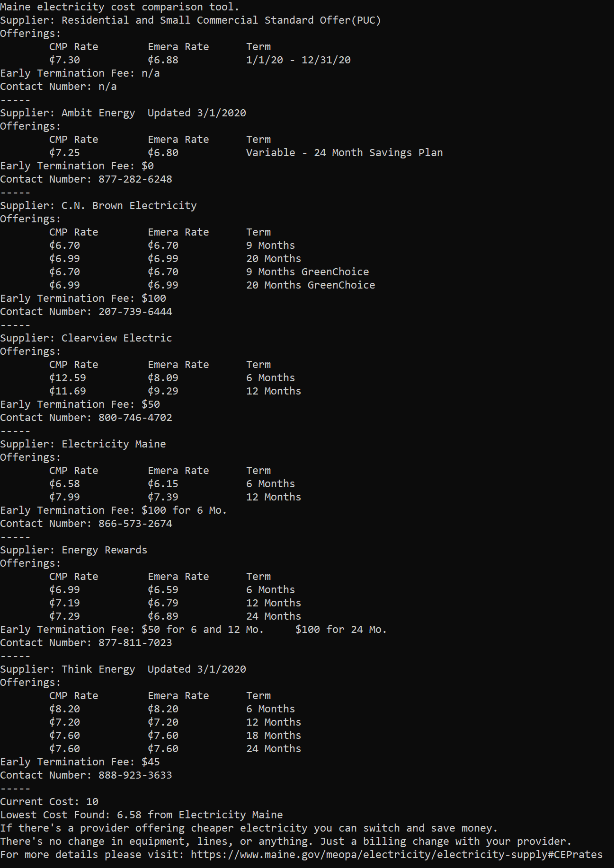Click contact number 207-739-6444

pyautogui.click(x=135, y=312)
